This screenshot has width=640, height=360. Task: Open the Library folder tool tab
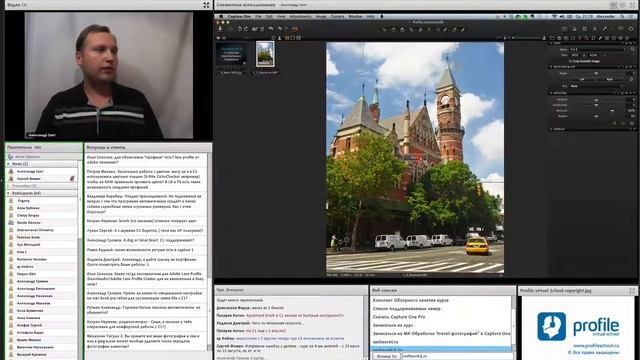tap(552, 38)
